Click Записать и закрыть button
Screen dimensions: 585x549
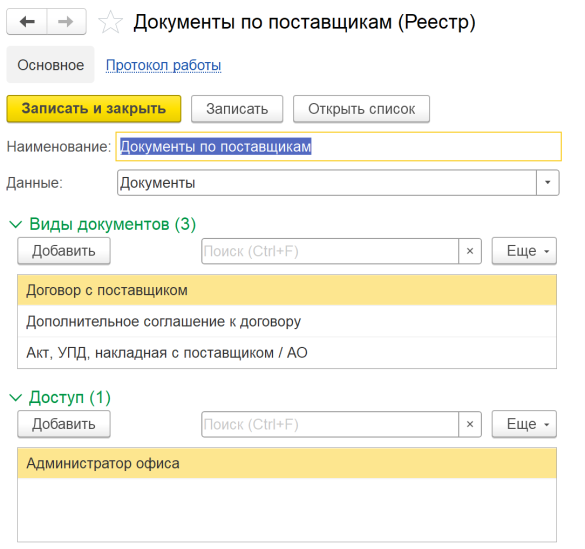pos(94,109)
